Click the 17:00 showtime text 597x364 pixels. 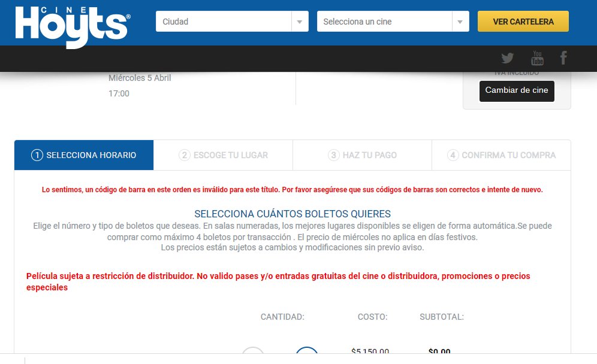pos(119,93)
